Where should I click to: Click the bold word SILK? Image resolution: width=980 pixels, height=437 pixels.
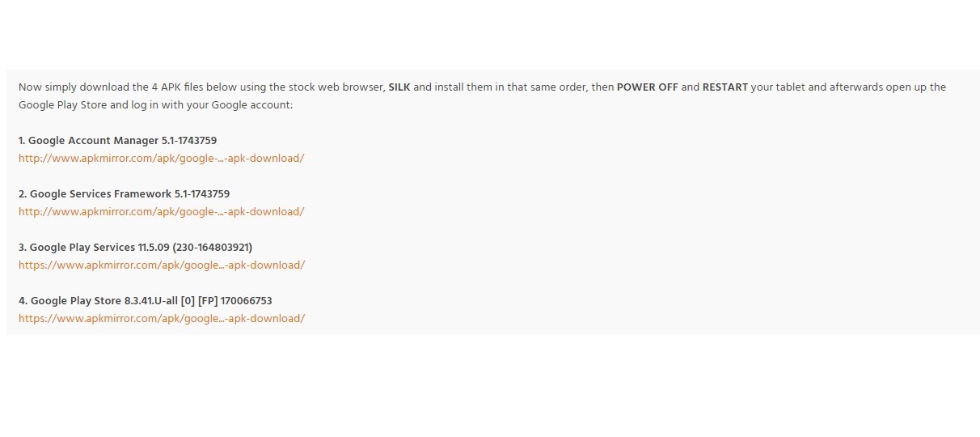(x=399, y=87)
